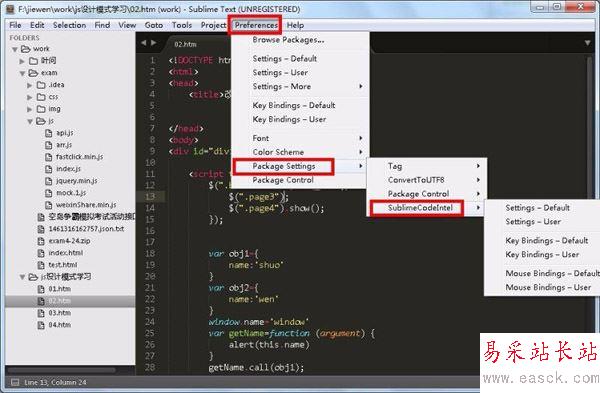Viewport: 600px width, 393px height.
Task: Switch to the 02.htm tab
Action: 185,44
